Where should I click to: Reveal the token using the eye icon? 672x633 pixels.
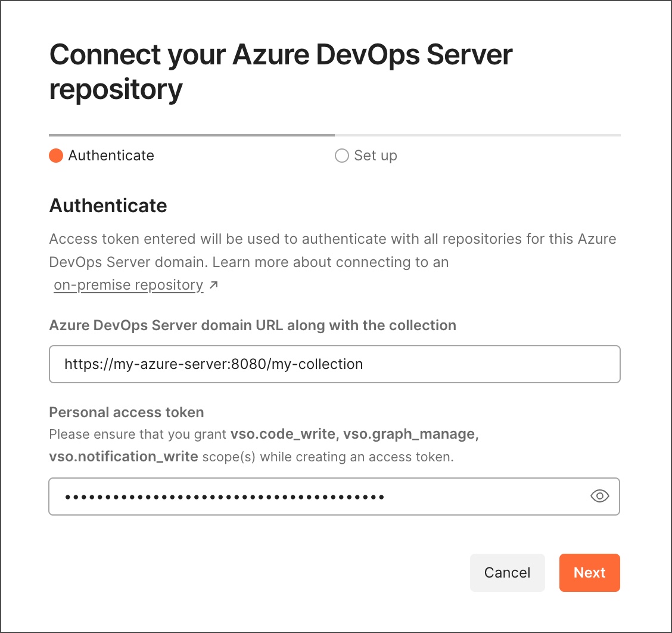tap(599, 496)
